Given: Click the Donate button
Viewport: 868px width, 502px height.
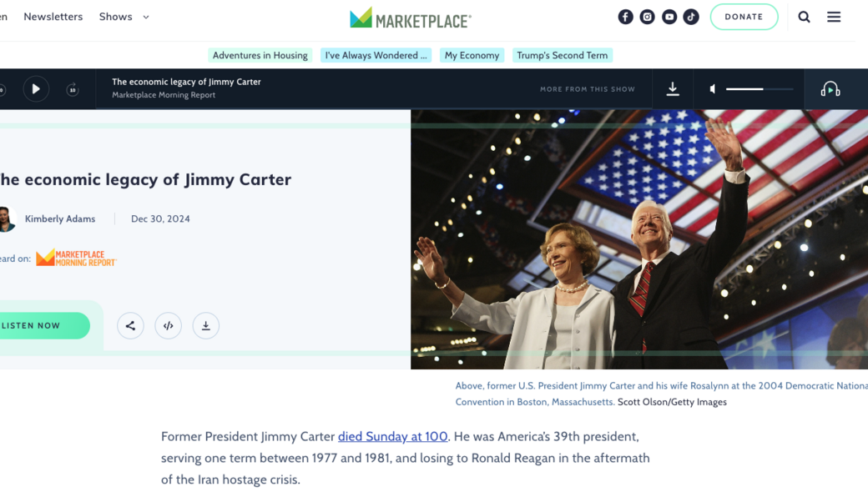Looking at the screenshot, I should 744,17.
